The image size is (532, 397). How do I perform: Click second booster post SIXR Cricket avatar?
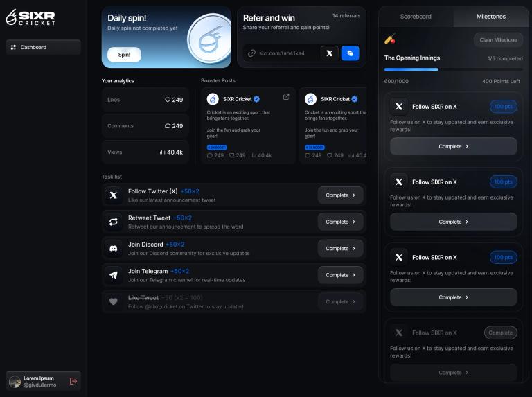310,99
